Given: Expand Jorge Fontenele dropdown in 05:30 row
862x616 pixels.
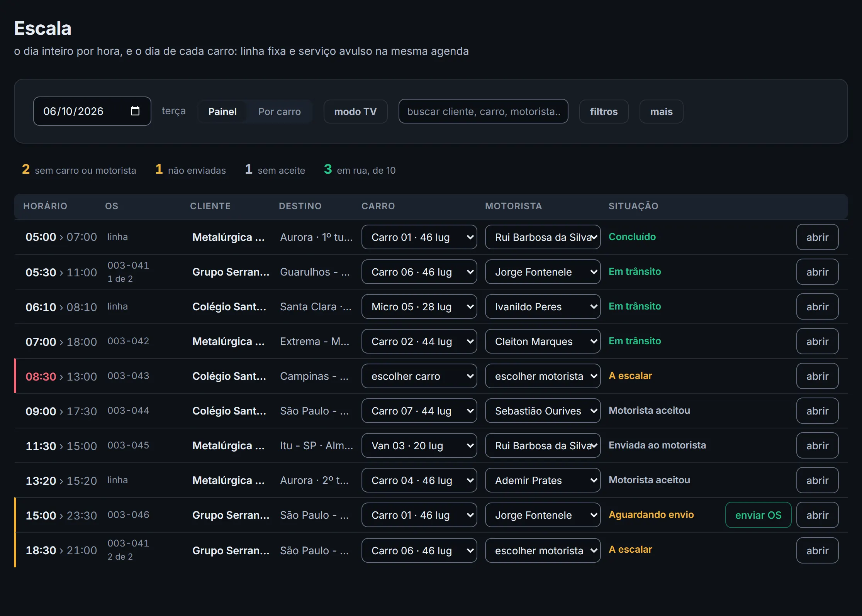Looking at the screenshot, I should click(x=543, y=272).
